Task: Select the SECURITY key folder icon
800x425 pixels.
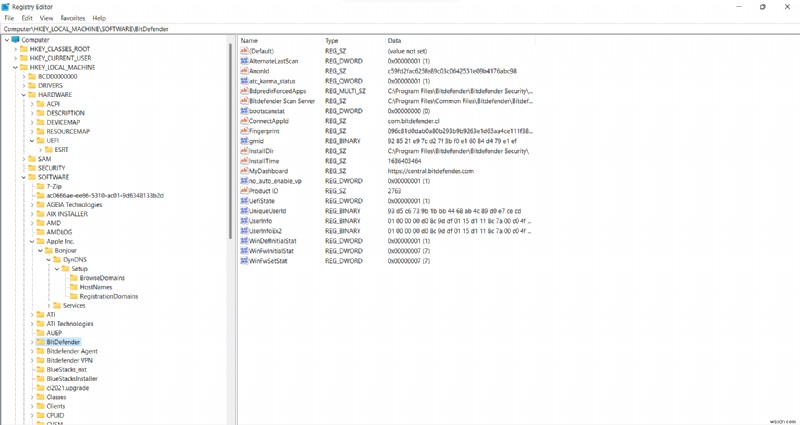Action: (32, 168)
